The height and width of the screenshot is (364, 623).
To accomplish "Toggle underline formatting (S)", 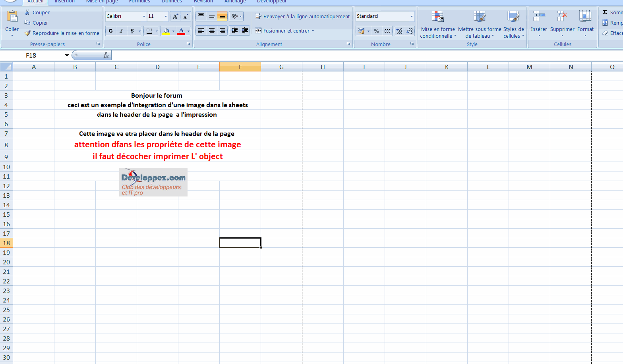I will point(132,31).
